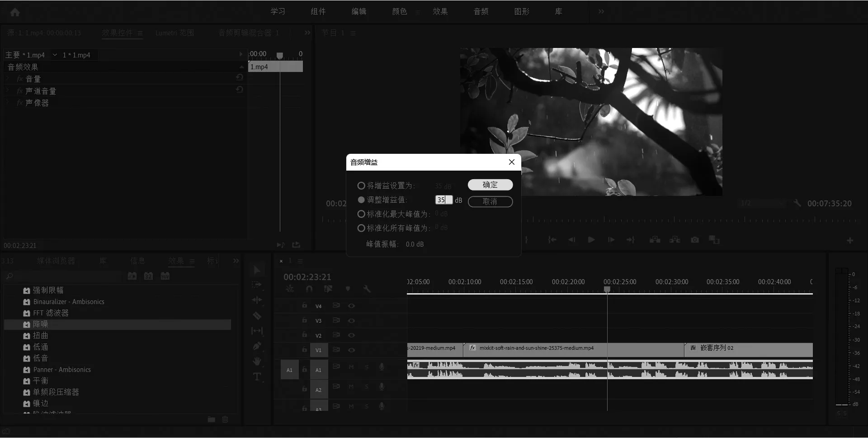Image resolution: width=868 pixels, height=438 pixels.
Task: Toggle V2 track output eye
Action: 351,335
